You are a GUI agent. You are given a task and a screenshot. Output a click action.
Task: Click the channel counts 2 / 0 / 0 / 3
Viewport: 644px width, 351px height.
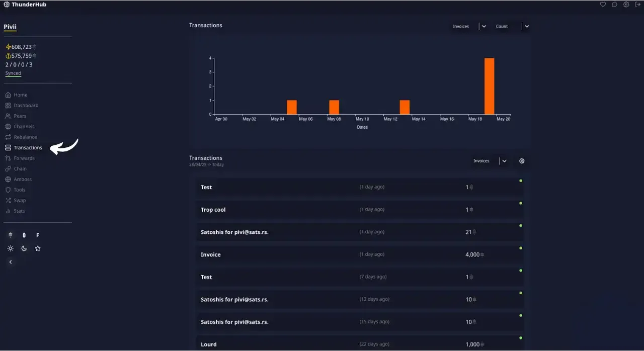[x=19, y=65]
